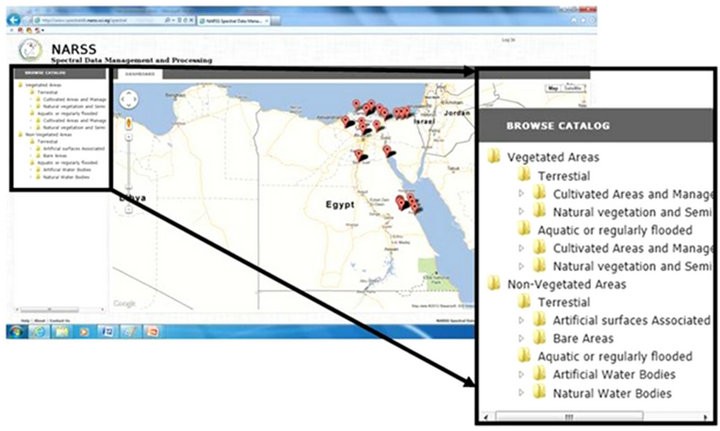Launch the Media Player taskbar icon
Viewport: 720px width, 431px height.
pos(84,331)
